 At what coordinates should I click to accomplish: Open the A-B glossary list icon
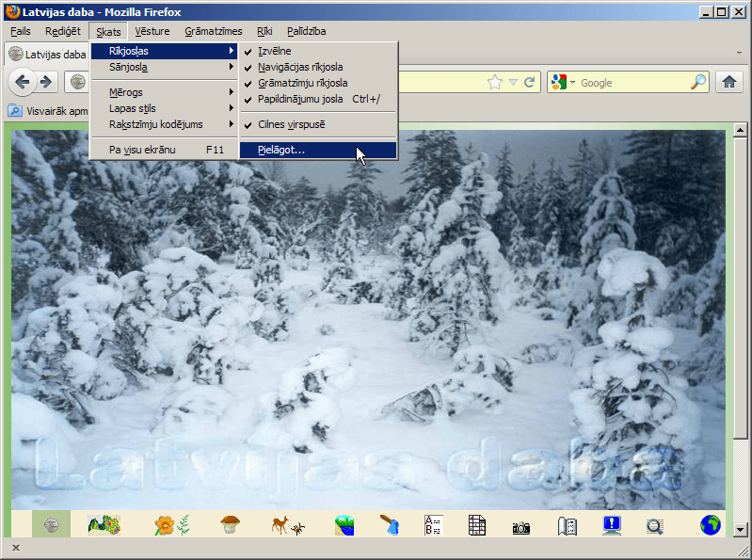tap(434, 525)
